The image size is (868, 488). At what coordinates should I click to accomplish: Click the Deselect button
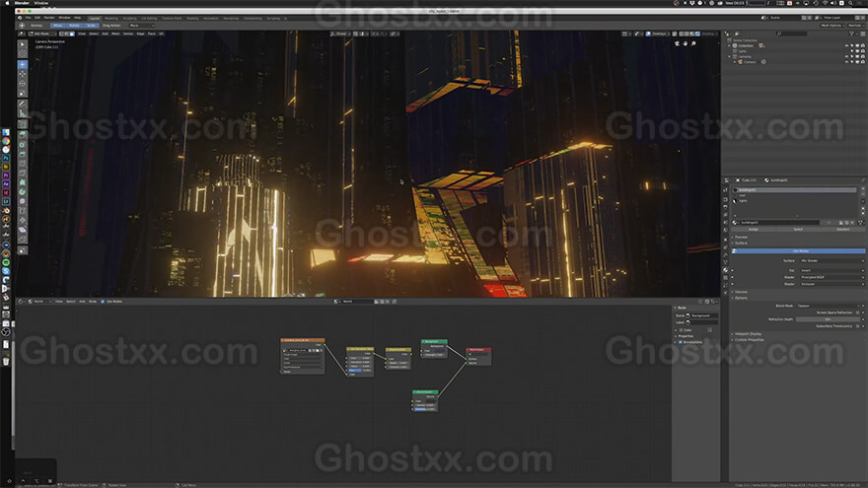point(842,229)
